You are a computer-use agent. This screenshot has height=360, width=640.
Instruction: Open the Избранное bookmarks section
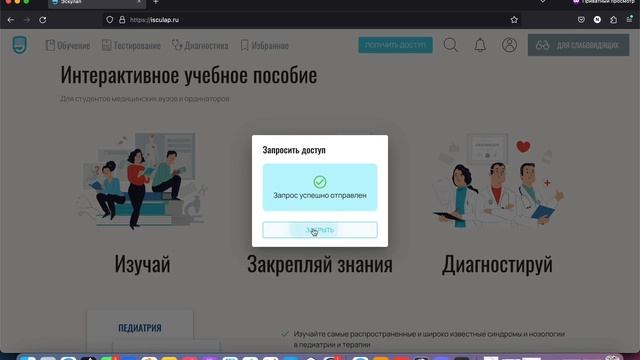264,45
